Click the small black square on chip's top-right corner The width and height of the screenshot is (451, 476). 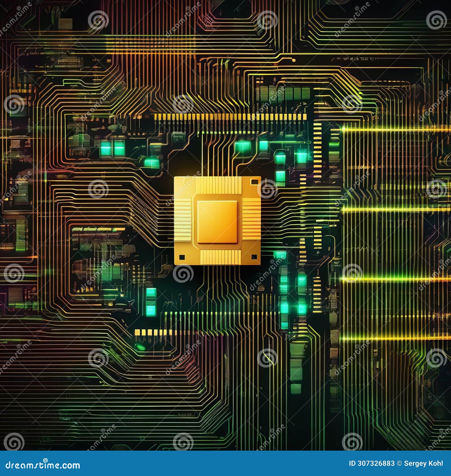[255, 182]
